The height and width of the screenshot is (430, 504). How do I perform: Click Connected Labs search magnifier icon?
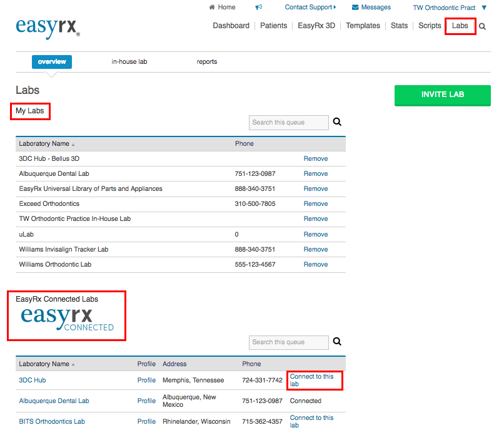click(x=337, y=341)
